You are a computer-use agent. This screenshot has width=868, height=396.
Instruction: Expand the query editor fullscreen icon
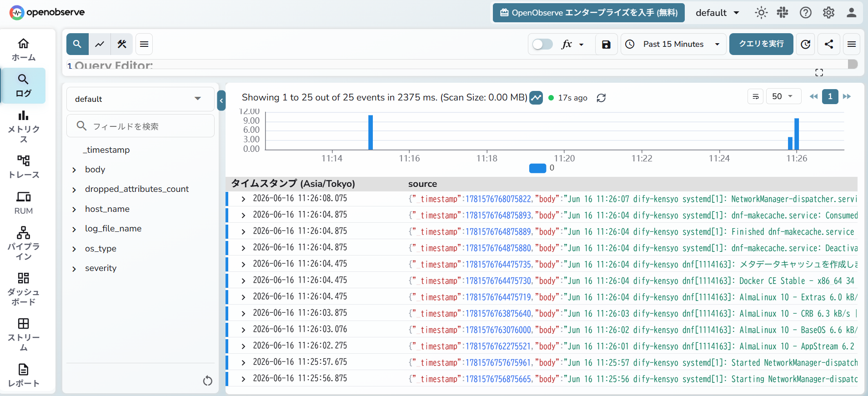tap(819, 72)
